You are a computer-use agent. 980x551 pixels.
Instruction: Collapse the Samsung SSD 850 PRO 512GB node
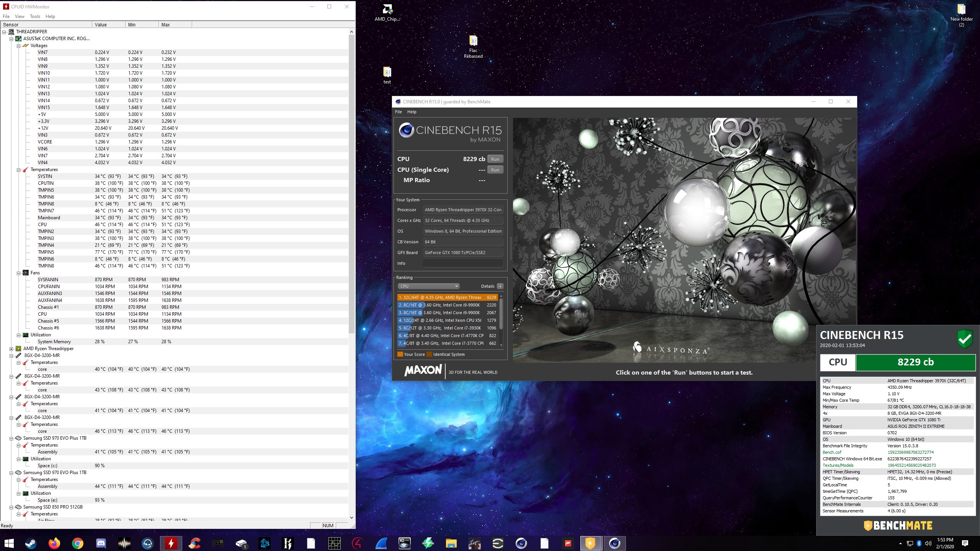pyautogui.click(x=11, y=507)
